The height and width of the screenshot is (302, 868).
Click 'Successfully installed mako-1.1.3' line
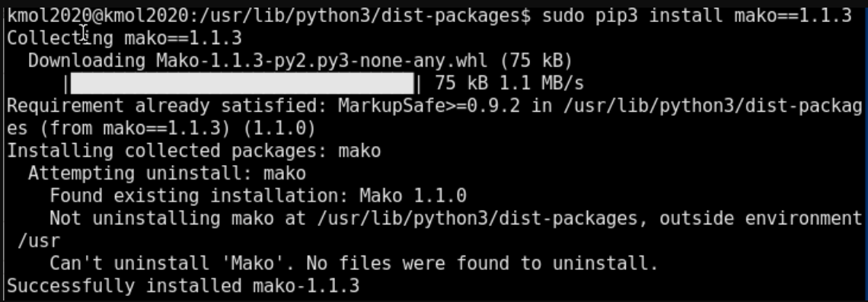(183, 286)
